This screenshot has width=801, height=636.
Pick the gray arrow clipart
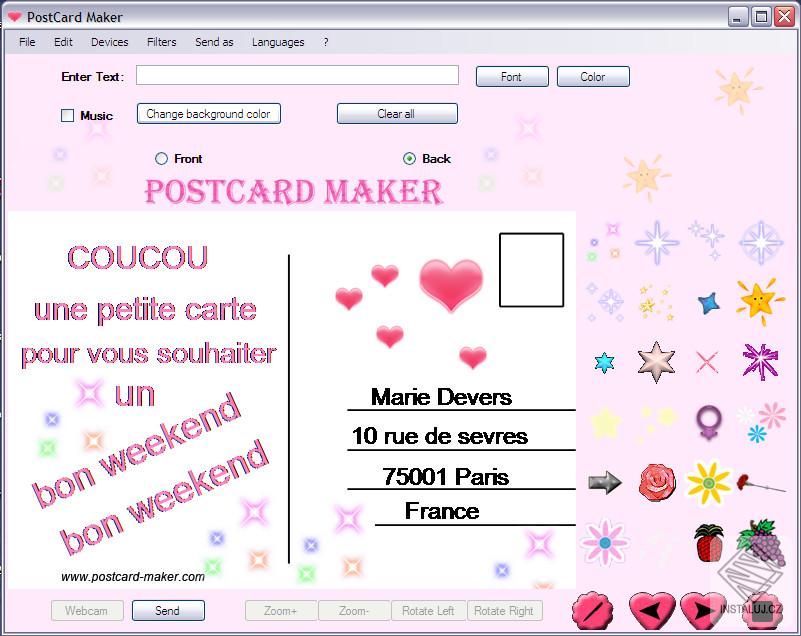(x=605, y=482)
